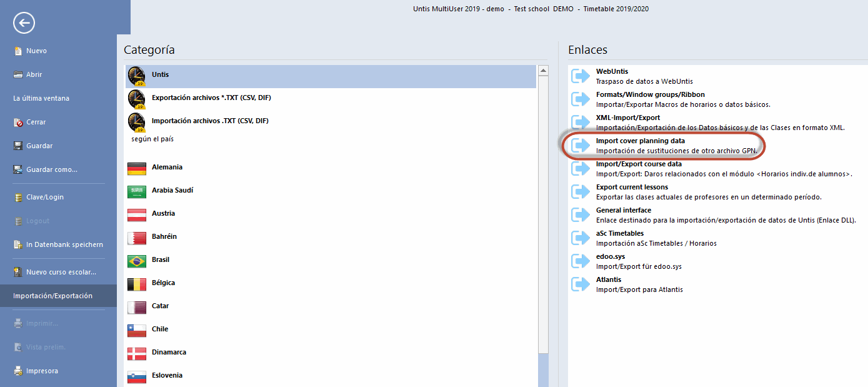
Task: Click the Brasil flag icon
Action: point(136,261)
